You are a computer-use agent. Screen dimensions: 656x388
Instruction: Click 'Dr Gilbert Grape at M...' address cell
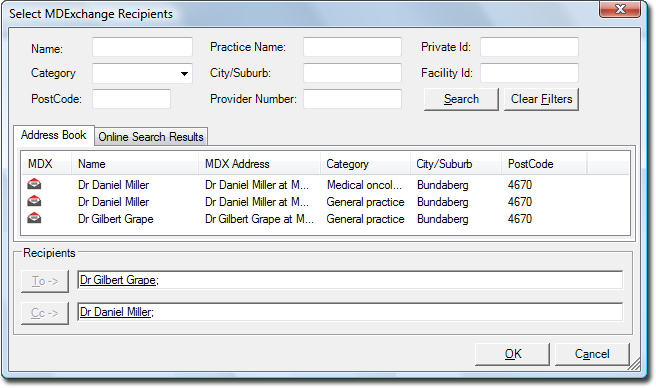coord(259,219)
